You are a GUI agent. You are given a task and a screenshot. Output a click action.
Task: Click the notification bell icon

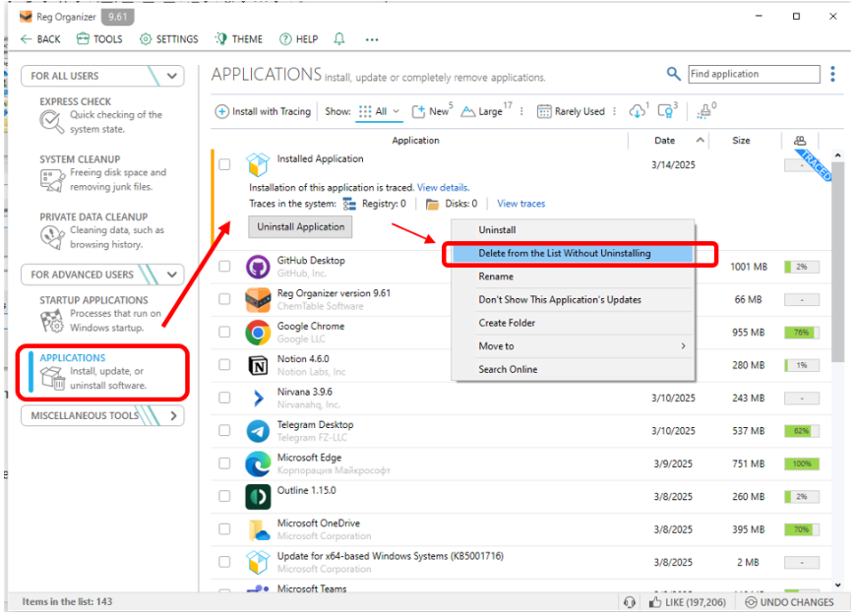tap(339, 39)
